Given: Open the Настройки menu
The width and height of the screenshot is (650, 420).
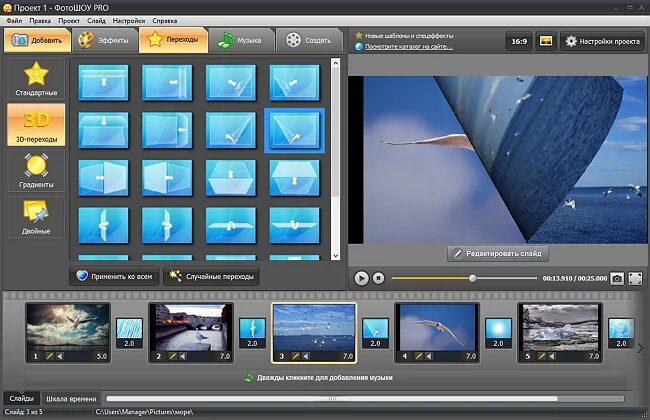Looking at the screenshot, I should pyautogui.click(x=129, y=20).
